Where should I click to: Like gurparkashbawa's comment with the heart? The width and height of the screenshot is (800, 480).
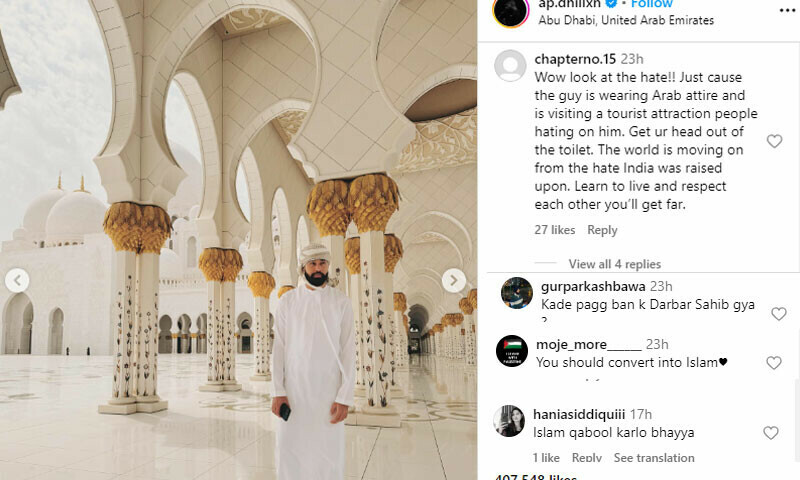[778, 314]
